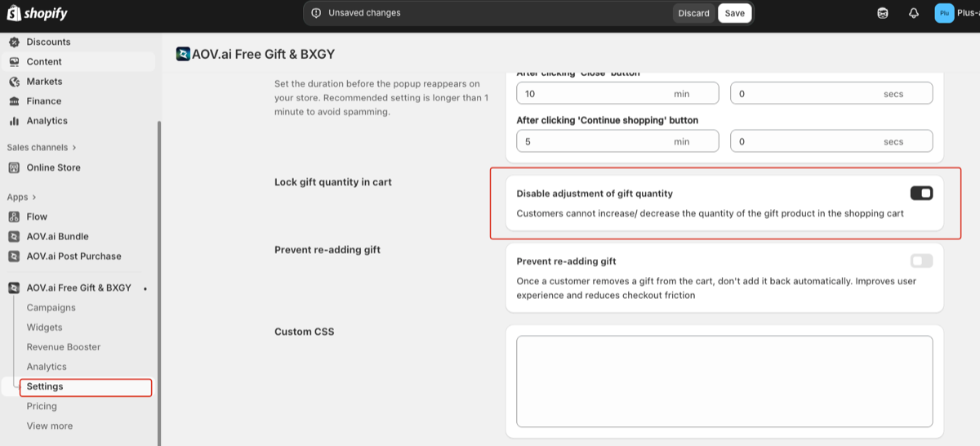Click the Shopify logo
Screen dimensions: 980x446
point(38,13)
